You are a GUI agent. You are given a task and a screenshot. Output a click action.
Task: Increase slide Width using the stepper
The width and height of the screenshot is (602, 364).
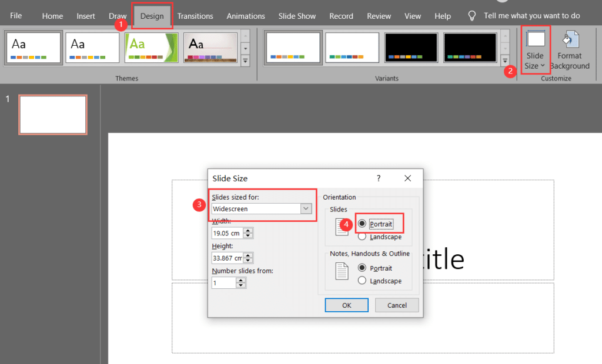pos(248,231)
